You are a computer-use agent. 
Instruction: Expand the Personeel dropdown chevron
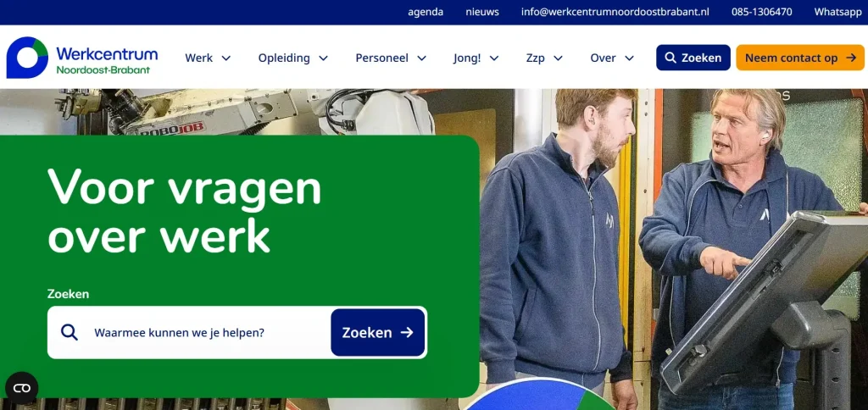pyautogui.click(x=422, y=58)
